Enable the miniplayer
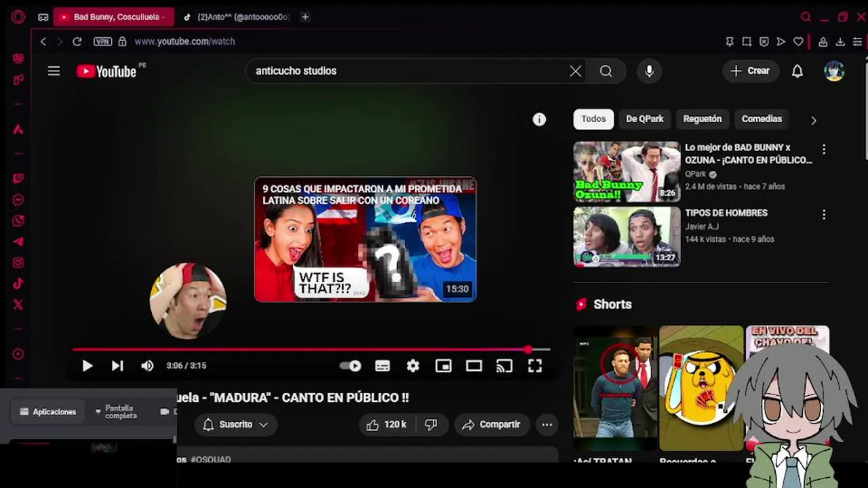 pyautogui.click(x=443, y=366)
